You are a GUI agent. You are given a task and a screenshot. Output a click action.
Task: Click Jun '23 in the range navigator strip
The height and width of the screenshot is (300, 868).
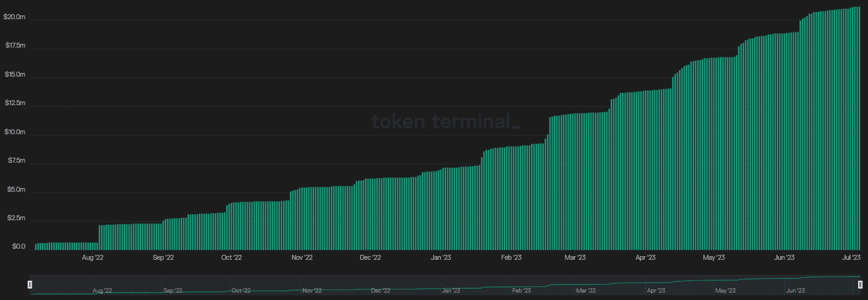click(795, 290)
